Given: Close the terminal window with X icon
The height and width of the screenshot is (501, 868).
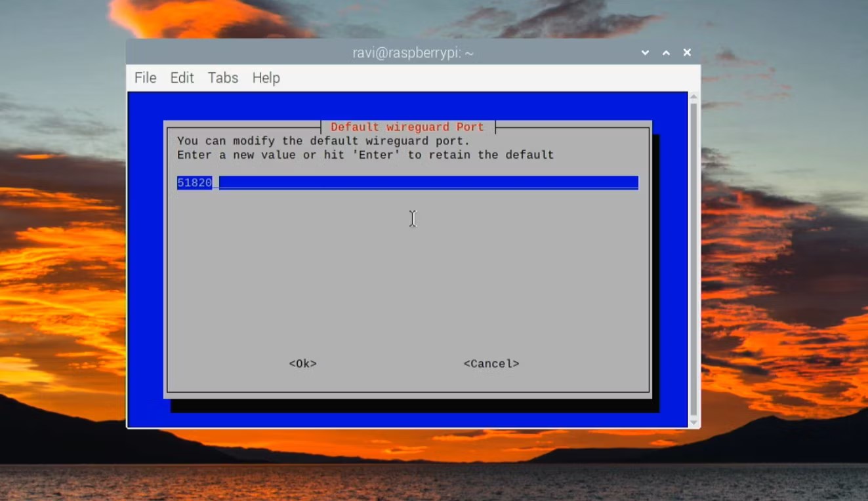Looking at the screenshot, I should [687, 52].
